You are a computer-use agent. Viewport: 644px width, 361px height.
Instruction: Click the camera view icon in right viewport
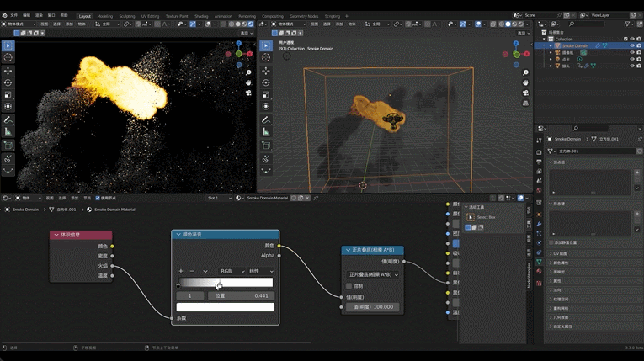coord(525,94)
